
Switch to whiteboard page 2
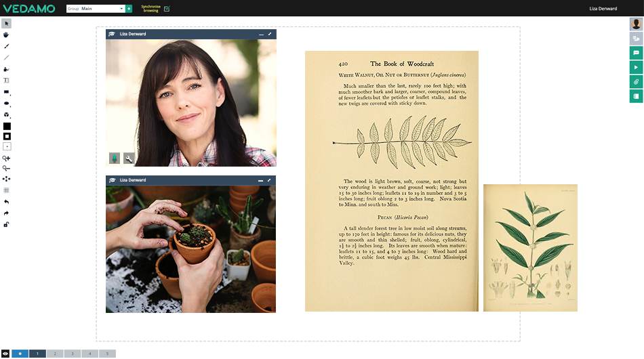(x=55, y=354)
